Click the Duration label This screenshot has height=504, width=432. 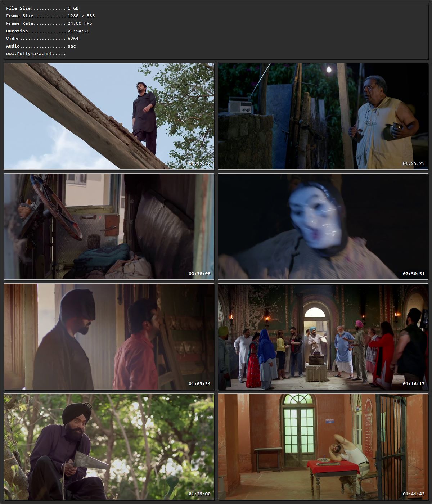click(17, 31)
